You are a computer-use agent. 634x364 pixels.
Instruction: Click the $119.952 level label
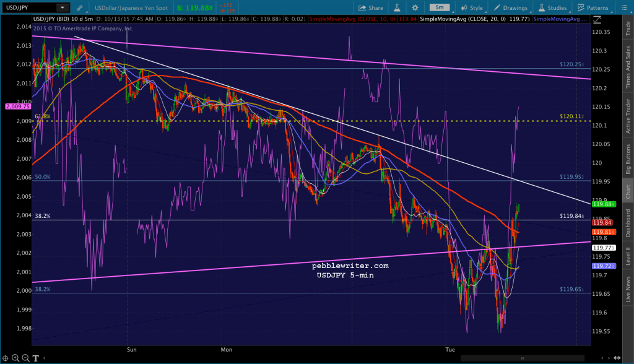click(x=571, y=177)
